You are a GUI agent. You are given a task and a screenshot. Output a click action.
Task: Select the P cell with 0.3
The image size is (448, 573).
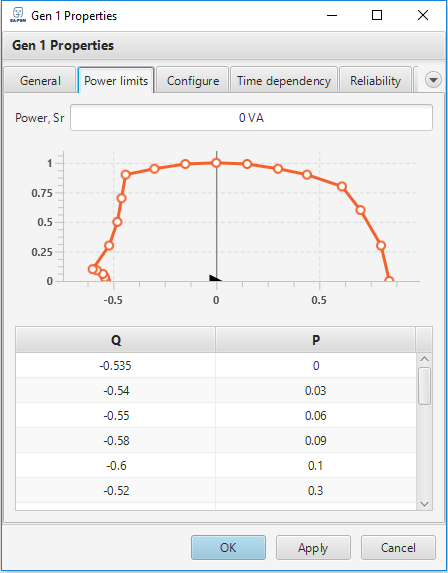316,490
